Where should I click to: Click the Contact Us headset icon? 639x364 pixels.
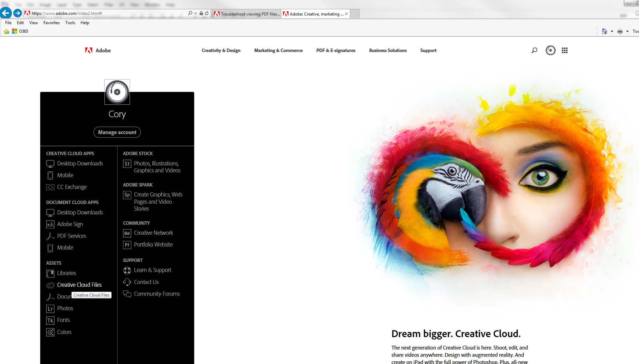[x=127, y=282]
